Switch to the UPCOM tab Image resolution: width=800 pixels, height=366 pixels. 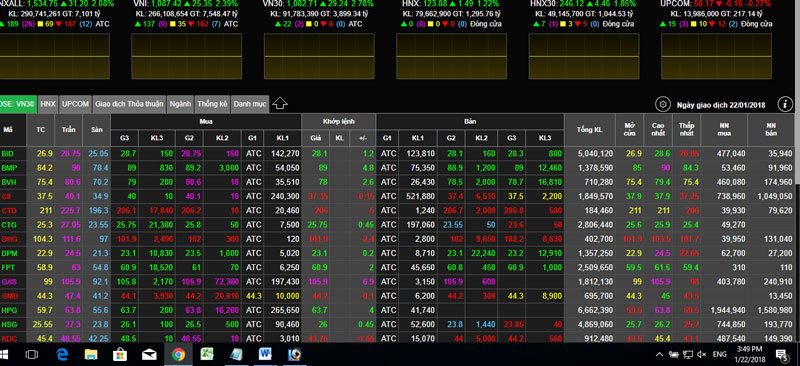coord(75,104)
